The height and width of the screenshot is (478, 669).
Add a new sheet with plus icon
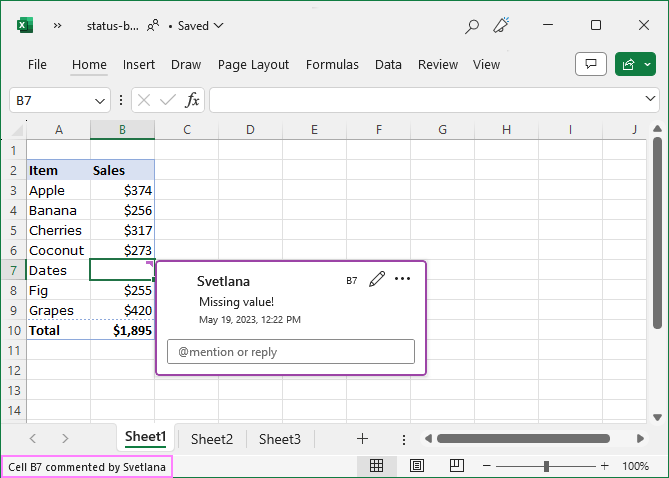(363, 438)
